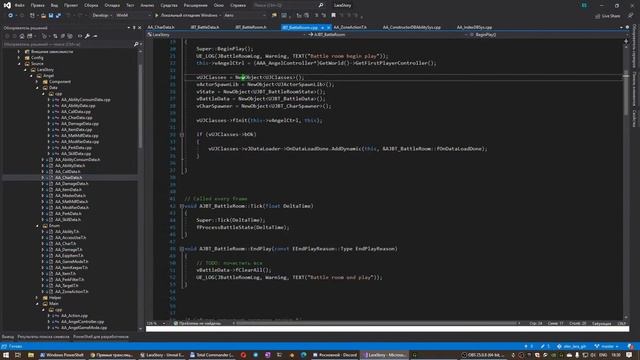
Task: Open the Правка menu
Action: pyautogui.click(x=37, y=5)
